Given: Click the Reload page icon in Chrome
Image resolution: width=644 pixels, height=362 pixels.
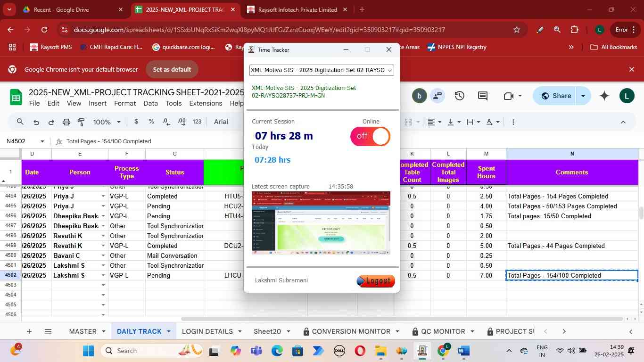Looking at the screenshot, I should (44, 30).
